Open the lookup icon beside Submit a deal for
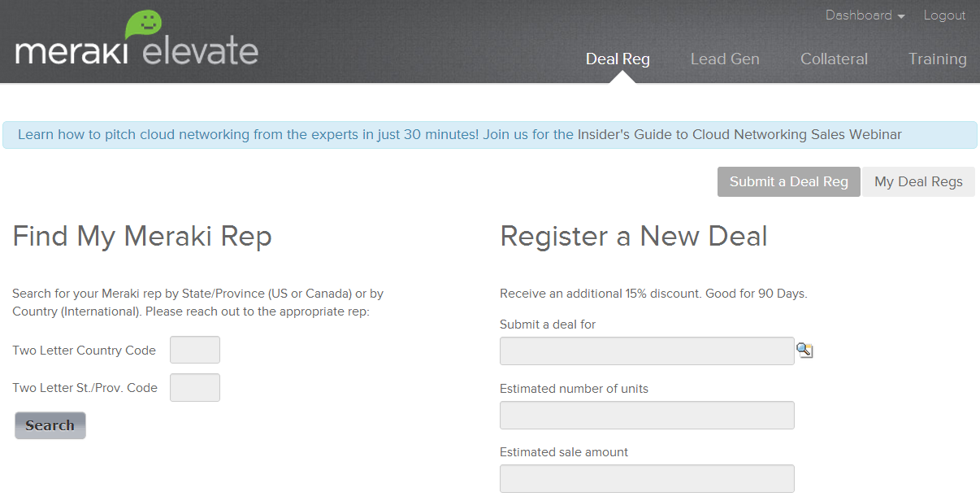This screenshot has height=501, width=980. coord(804,351)
